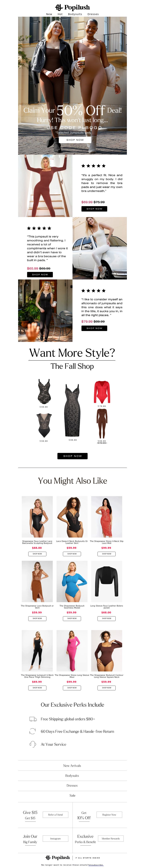145x868 pixels.
Task: Shop the Long Sleeve Faux Leather Bolero Jacket
Action: (x=107, y=618)
